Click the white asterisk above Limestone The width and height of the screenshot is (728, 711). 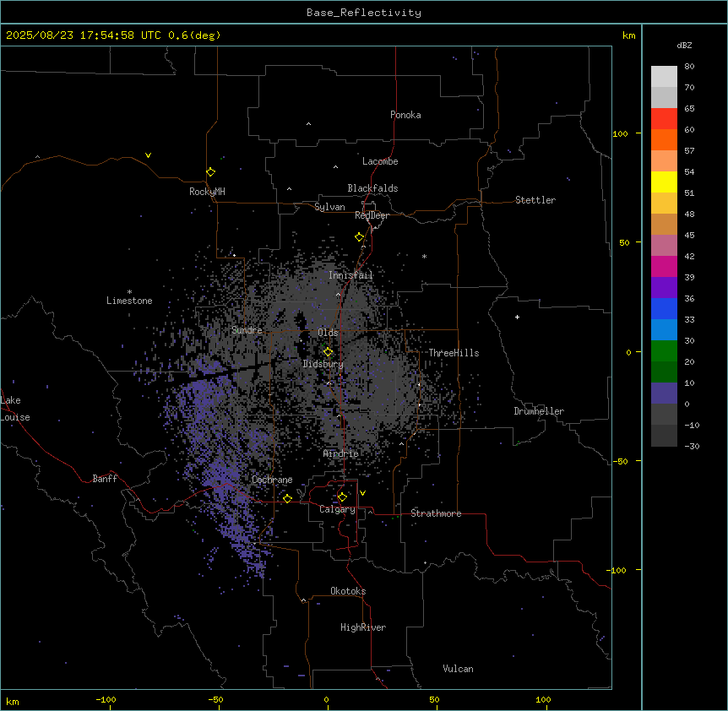129,292
